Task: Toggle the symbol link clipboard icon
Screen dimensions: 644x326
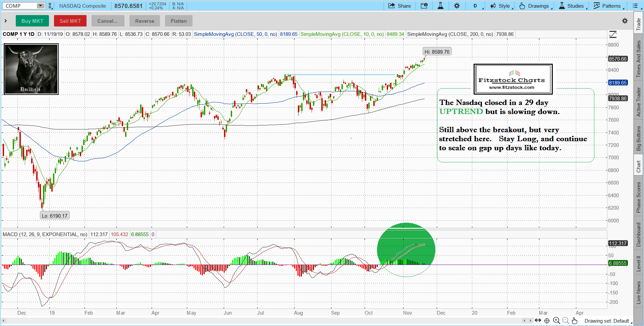Action: [x=50, y=6]
